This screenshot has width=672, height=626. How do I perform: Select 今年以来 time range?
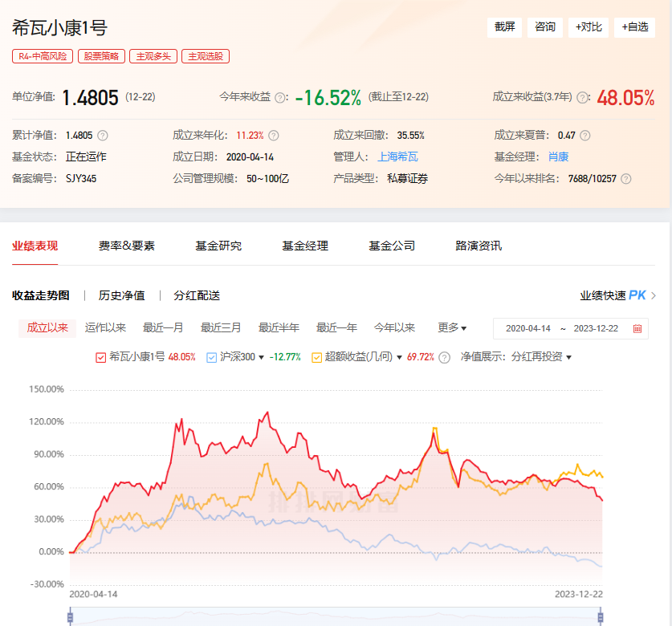(x=395, y=328)
